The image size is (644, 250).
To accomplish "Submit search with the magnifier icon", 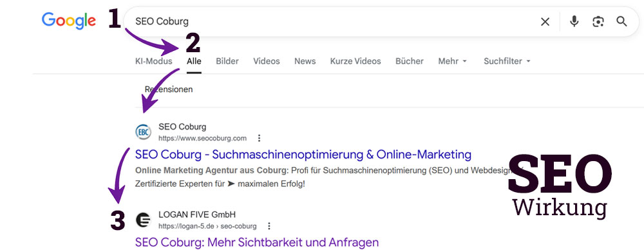I will (x=622, y=21).
